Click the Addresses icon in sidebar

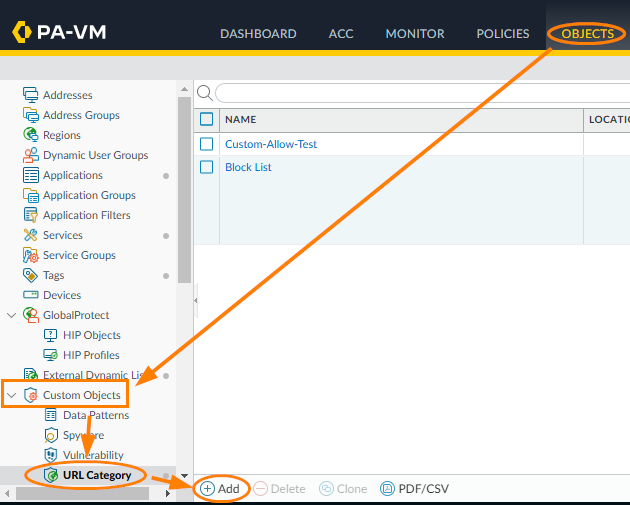click(x=31, y=95)
